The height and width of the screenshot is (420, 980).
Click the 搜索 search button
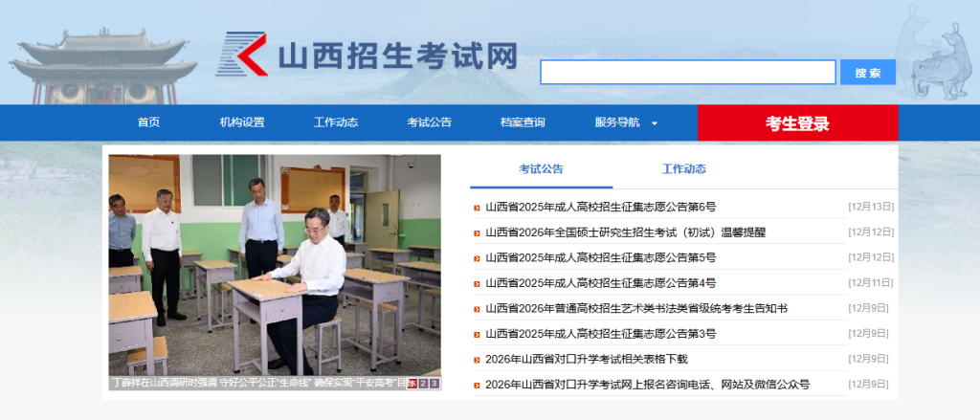(867, 73)
